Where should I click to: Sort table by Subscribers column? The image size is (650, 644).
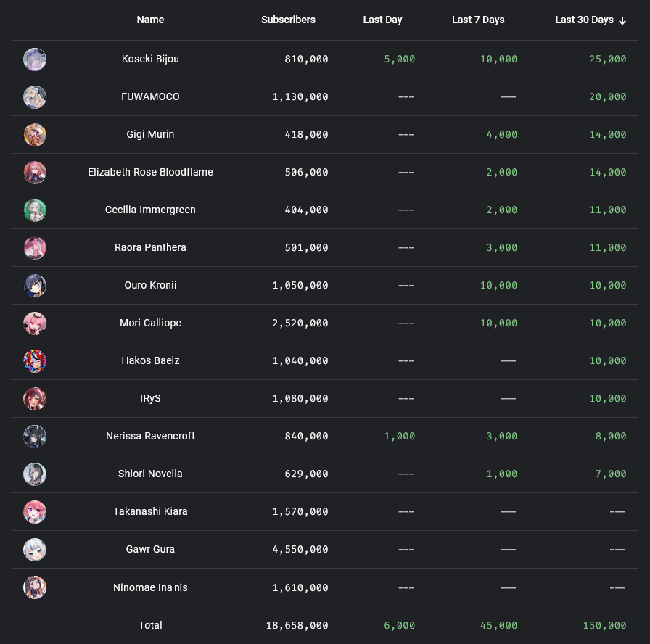click(x=288, y=20)
